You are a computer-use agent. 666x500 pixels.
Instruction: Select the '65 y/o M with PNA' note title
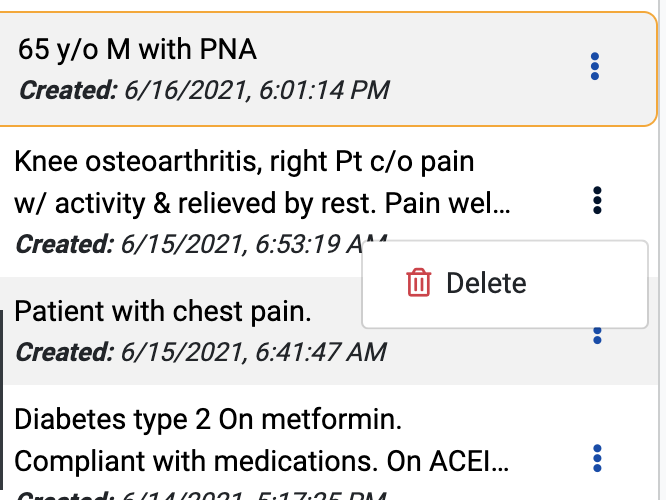(137, 49)
